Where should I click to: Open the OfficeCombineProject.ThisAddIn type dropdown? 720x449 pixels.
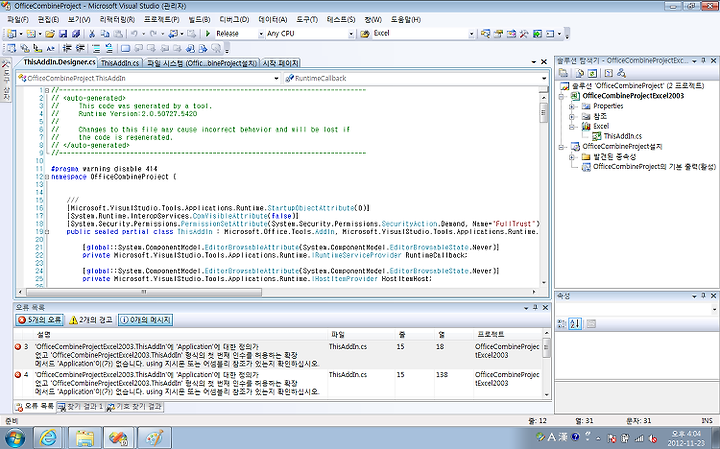point(276,79)
